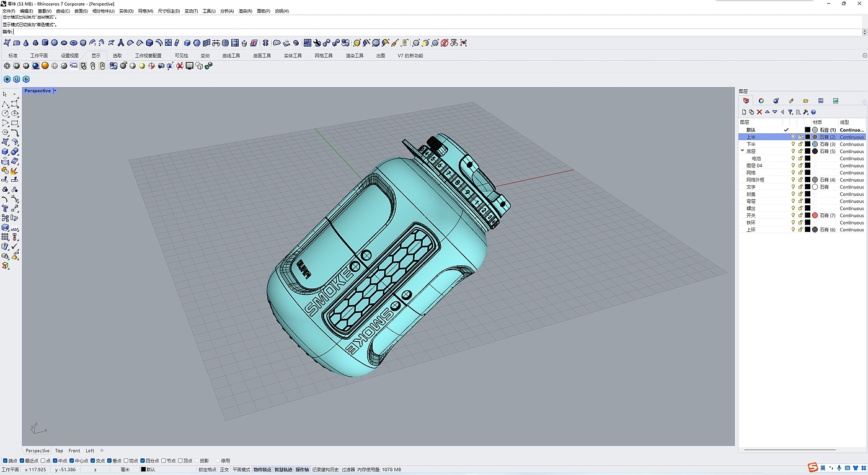
Task: Click the new layer icon in Layers panel
Action: pos(744,112)
